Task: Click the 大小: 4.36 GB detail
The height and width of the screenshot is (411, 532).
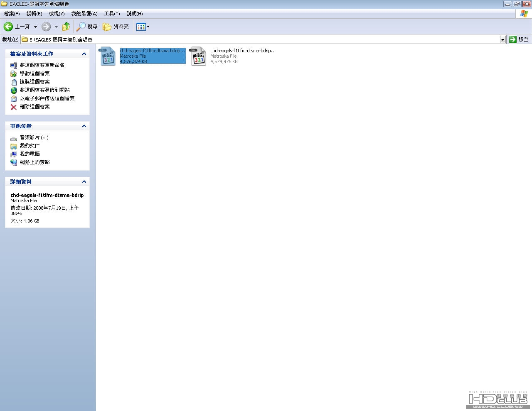Action: [25, 221]
